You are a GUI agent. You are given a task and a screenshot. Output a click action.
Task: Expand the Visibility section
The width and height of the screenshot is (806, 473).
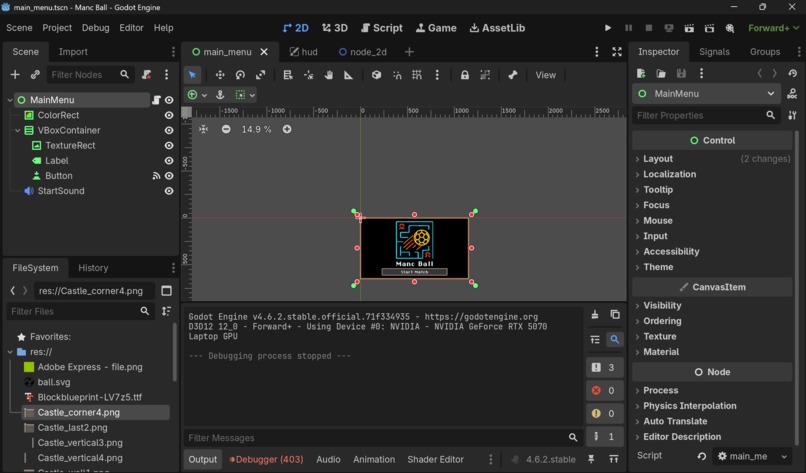(x=712, y=305)
